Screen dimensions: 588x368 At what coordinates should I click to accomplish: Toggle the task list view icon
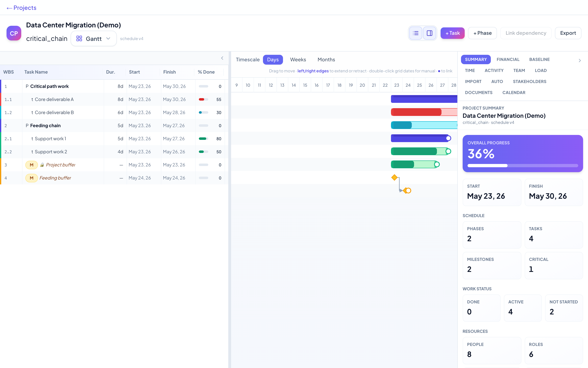tap(415, 33)
